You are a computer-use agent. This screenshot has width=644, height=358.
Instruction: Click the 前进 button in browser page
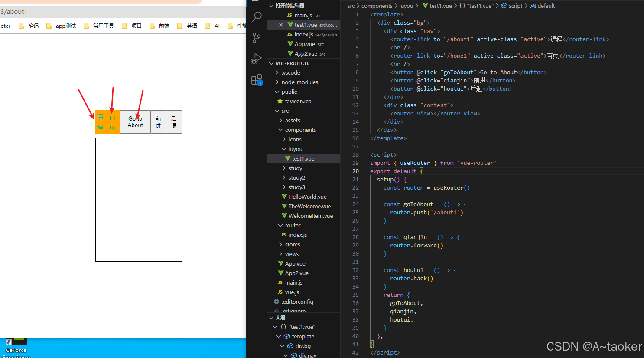[158, 122]
